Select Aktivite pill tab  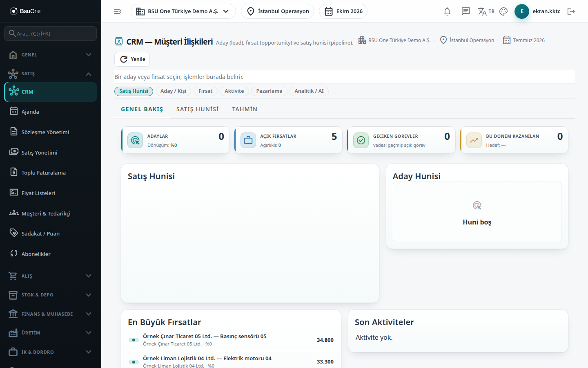[x=234, y=91]
